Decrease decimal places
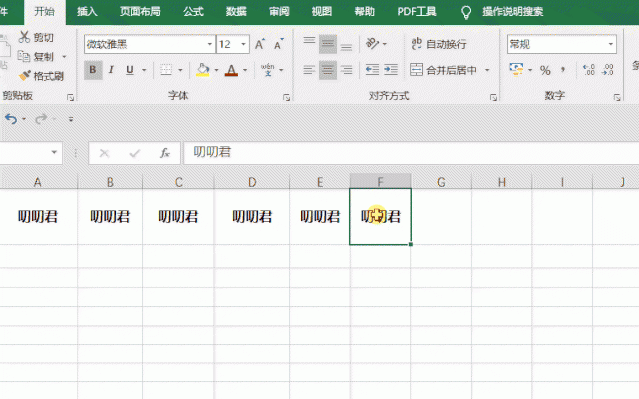The width and height of the screenshot is (639, 399). coord(608,70)
